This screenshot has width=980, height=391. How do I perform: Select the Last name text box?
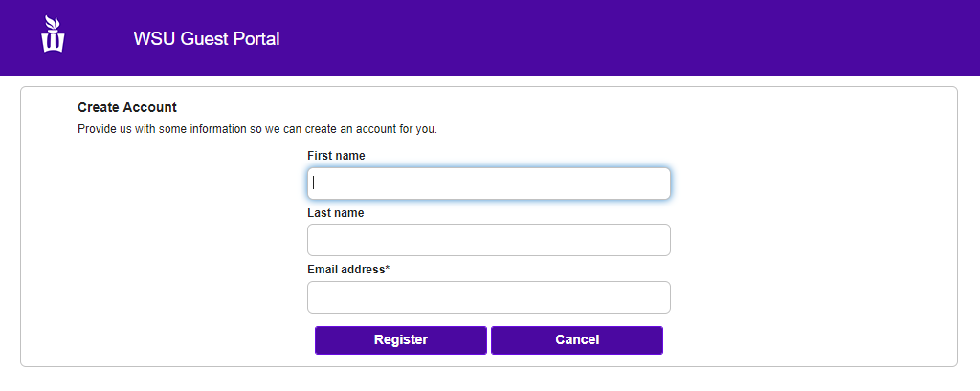[488, 240]
